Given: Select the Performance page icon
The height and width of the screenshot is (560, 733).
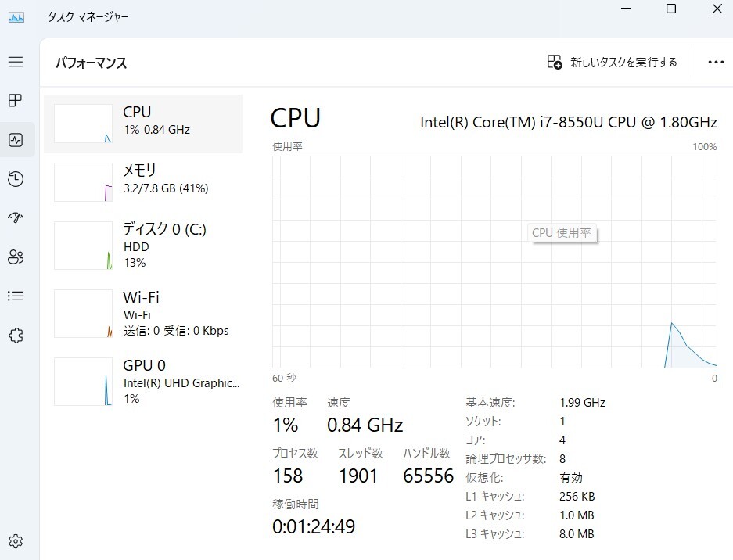Looking at the screenshot, I should click(x=16, y=140).
